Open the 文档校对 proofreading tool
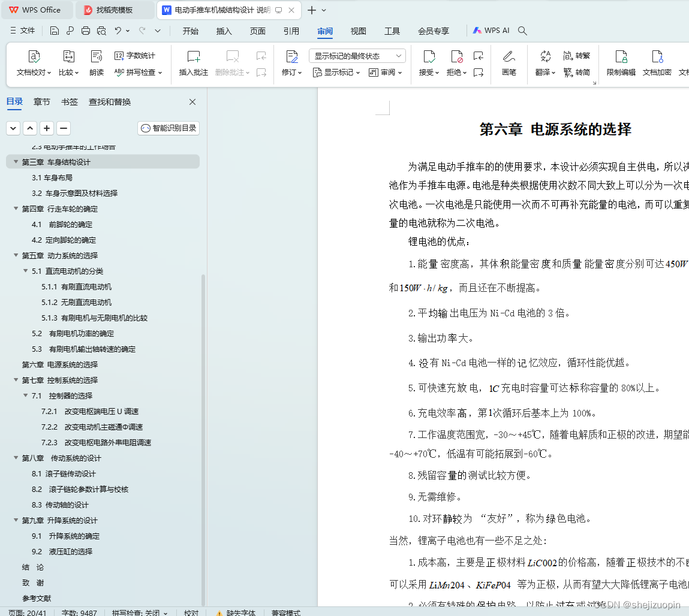 [34, 63]
